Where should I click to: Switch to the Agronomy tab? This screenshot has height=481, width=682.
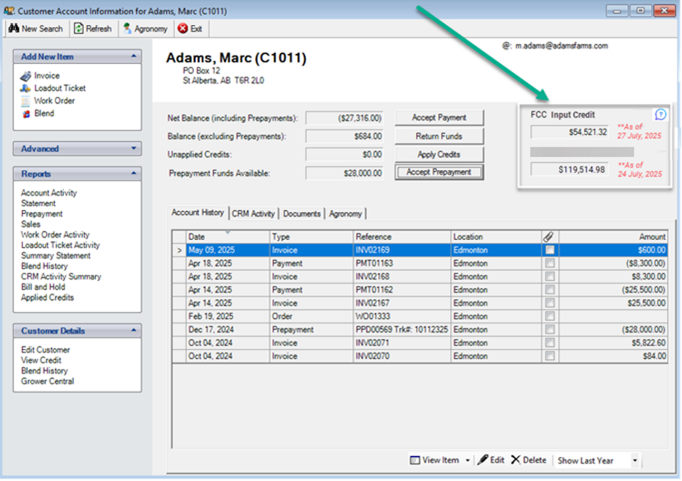coord(345,214)
